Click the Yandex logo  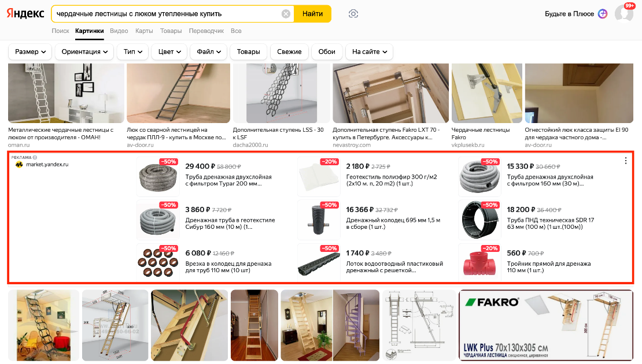[25, 13]
